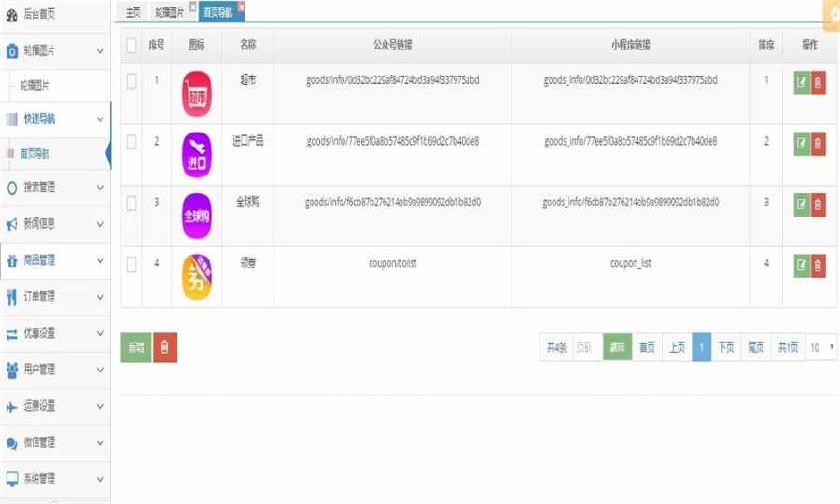Expand the 新闻信息 menu chevron
This screenshot has height=504, width=840.
coord(100,224)
